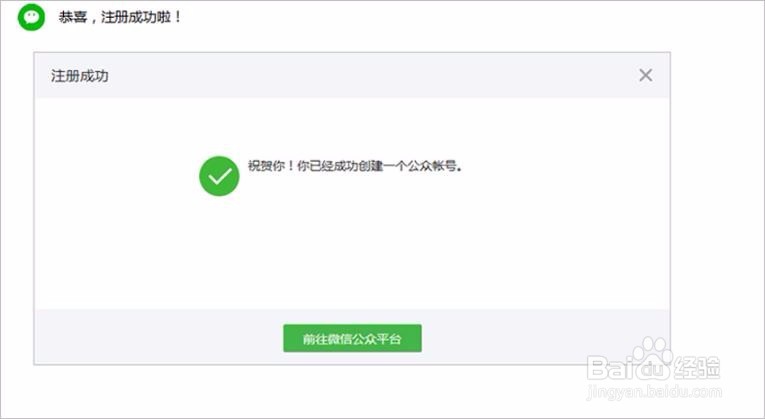765x419 pixels.
Task: Click the 'Bai' letters of the Baidu logo
Action: coord(610,368)
